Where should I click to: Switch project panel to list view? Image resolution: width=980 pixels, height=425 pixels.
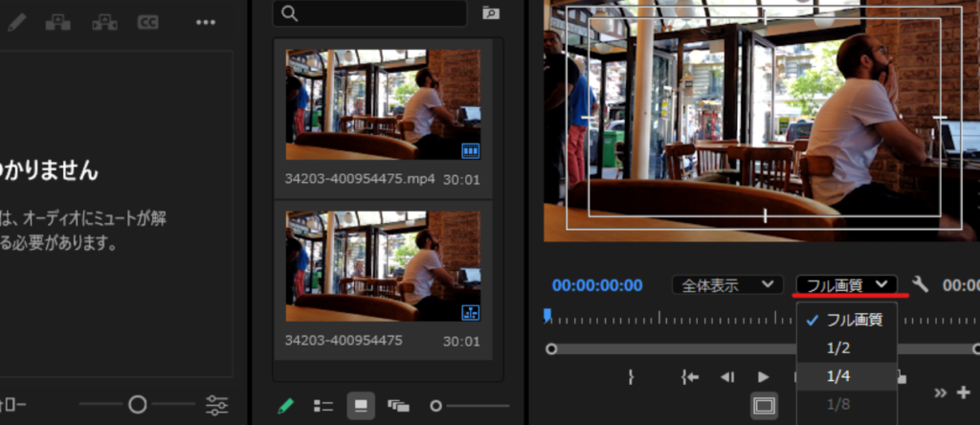[323, 405]
